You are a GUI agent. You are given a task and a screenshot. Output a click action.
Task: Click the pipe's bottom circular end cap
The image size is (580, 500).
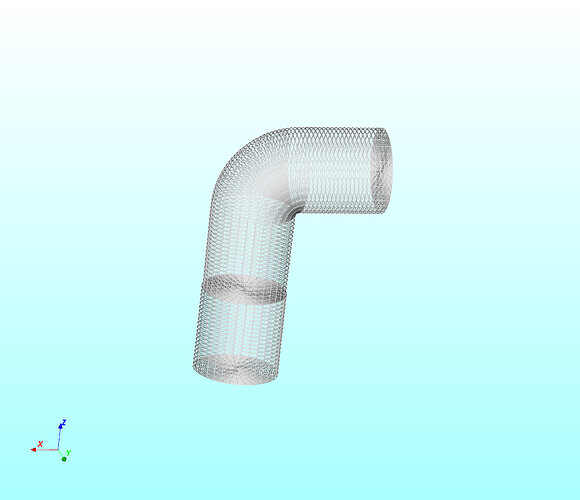point(235,369)
